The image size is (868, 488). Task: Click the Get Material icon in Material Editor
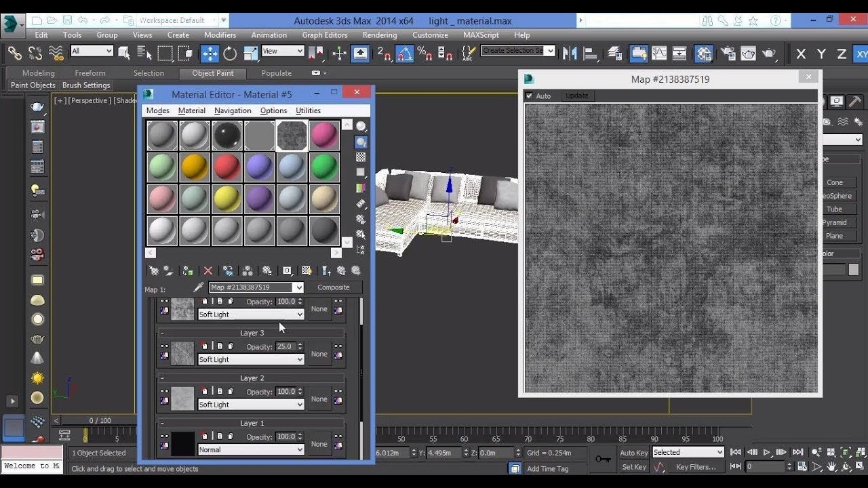pyautogui.click(x=154, y=270)
